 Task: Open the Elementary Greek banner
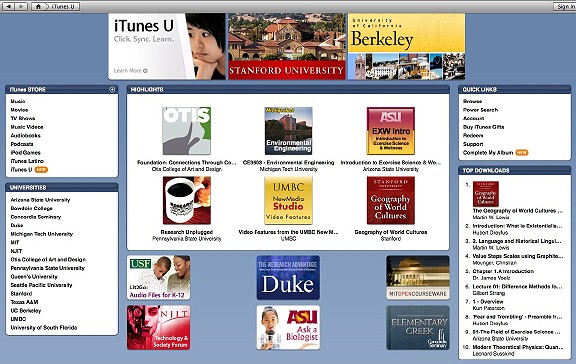[x=418, y=327]
